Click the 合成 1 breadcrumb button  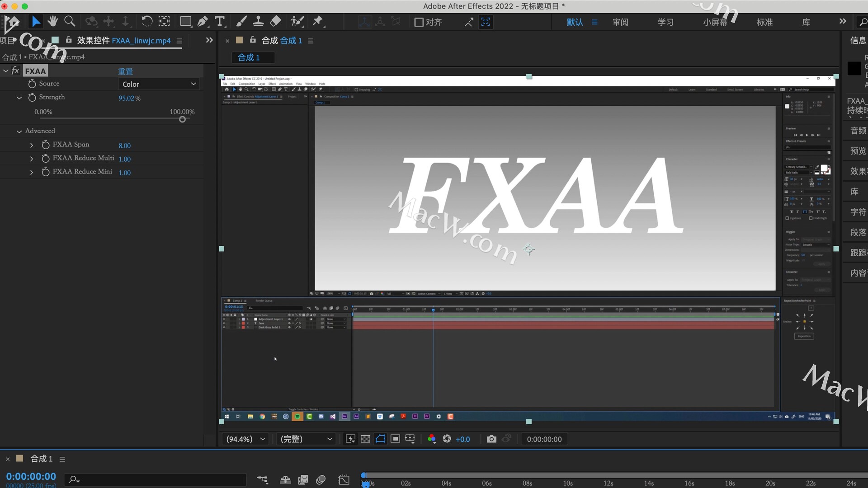click(253, 57)
